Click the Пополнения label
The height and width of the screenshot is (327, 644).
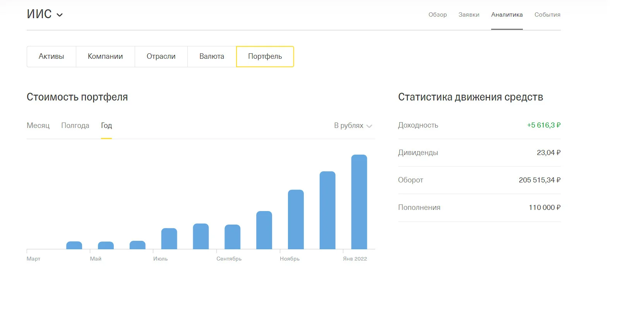pos(419,208)
